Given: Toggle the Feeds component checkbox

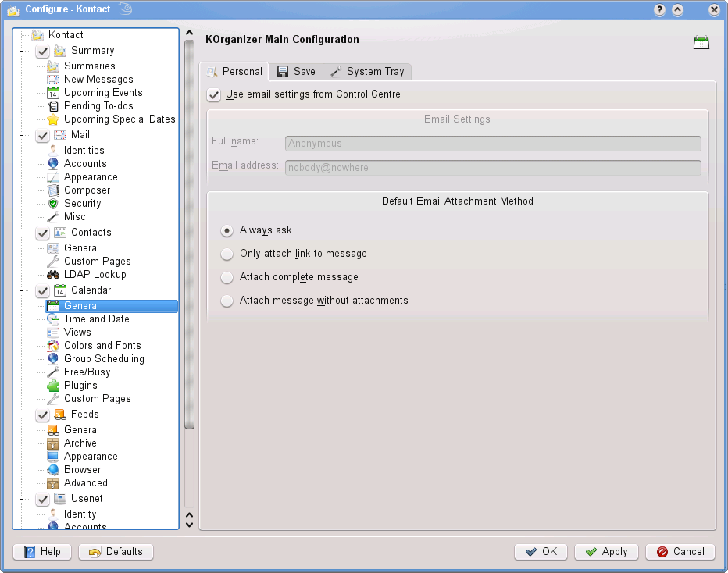Looking at the screenshot, I should tap(43, 415).
